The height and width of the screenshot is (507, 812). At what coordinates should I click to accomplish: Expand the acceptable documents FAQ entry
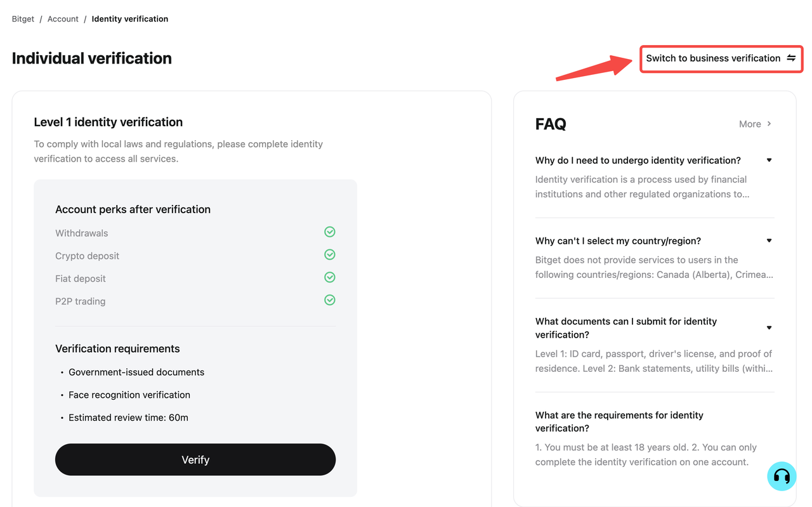click(769, 327)
